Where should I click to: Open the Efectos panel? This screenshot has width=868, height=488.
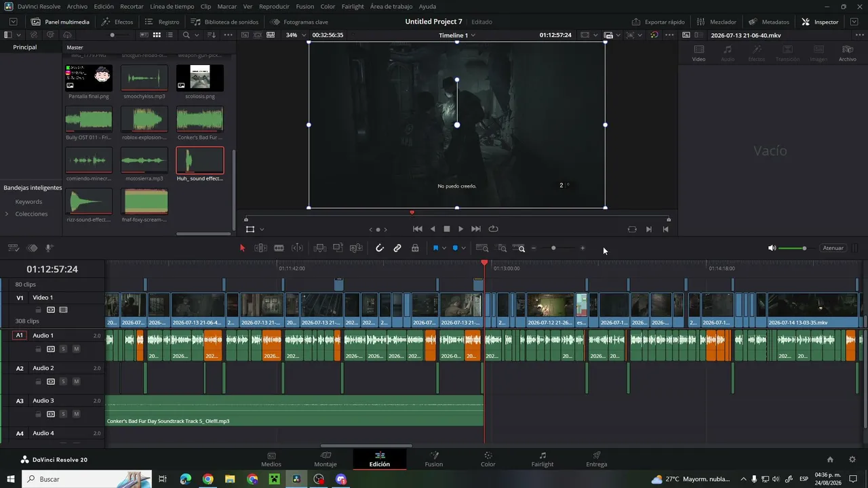tap(117, 22)
